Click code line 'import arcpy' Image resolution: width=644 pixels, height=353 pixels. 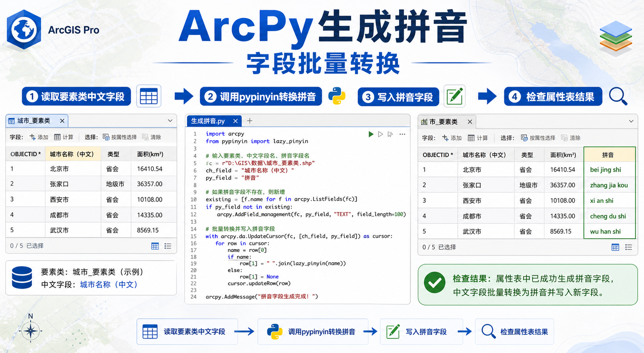pyautogui.click(x=225, y=134)
